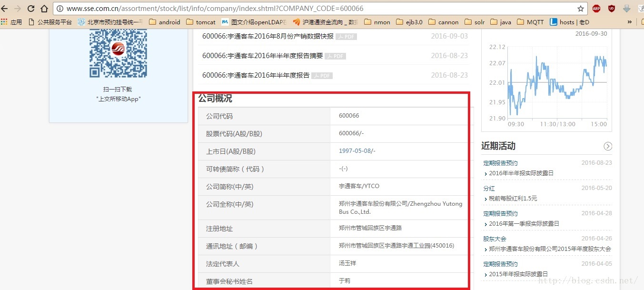Open 定期报告预约 dated 2016-08-23

[x=500, y=163]
